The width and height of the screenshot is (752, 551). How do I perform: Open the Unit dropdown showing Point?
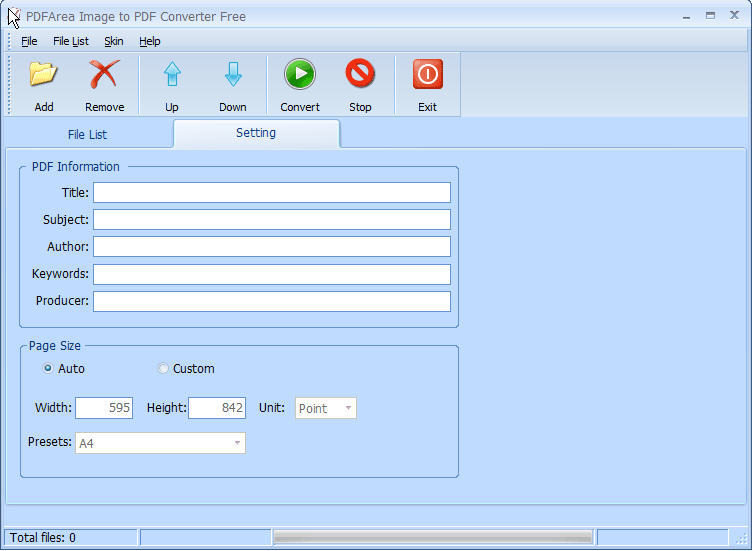point(326,408)
